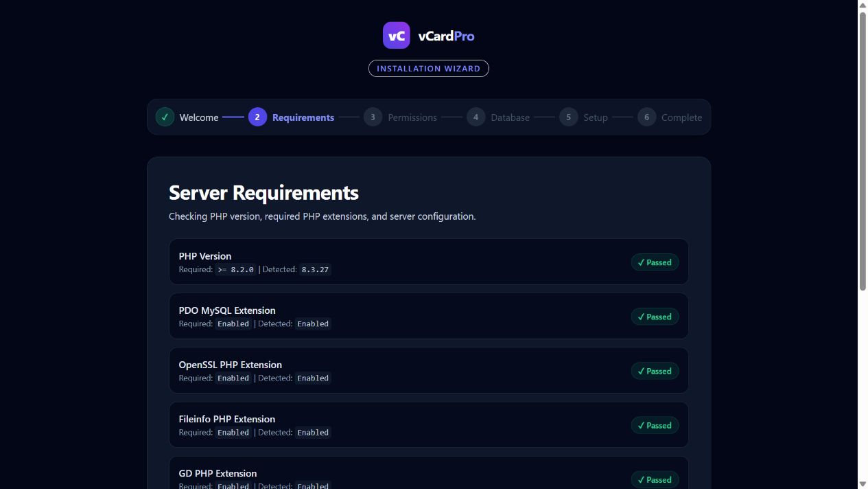Click PDO MySQL detected 'Enabled' value
The width and height of the screenshot is (868, 489).
313,324
